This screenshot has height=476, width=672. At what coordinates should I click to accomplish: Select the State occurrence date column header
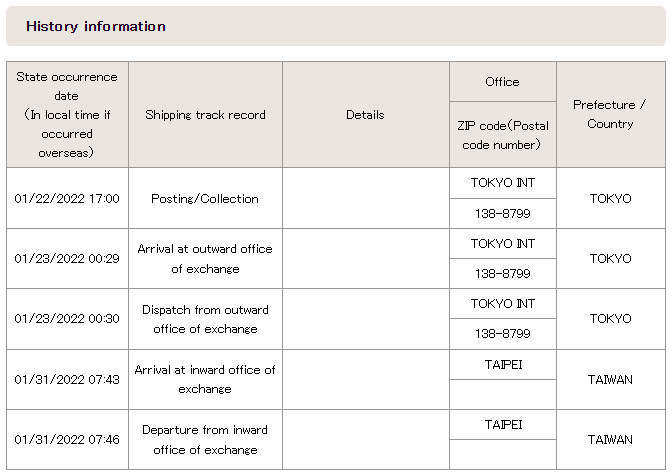67,114
